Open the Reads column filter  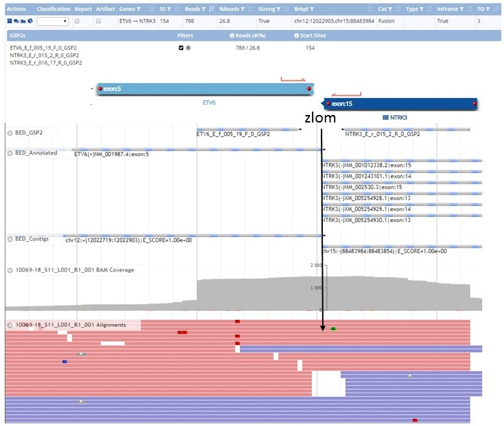tap(201, 10)
